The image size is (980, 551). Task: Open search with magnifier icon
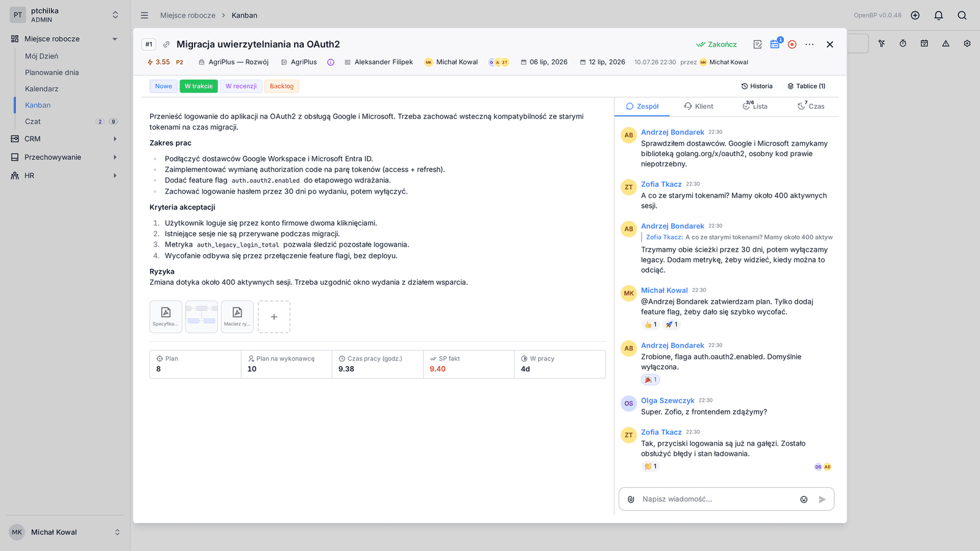click(962, 15)
